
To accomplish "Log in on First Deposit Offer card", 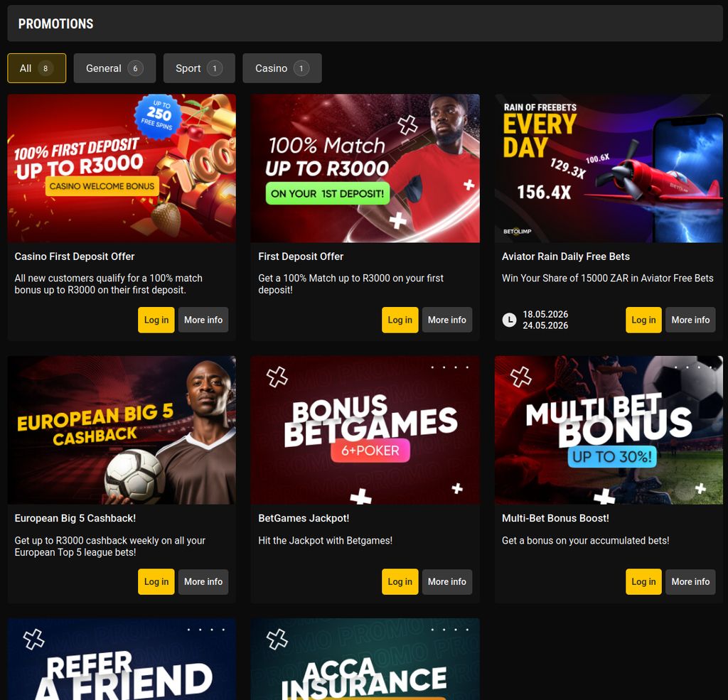I will pos(400,320).
